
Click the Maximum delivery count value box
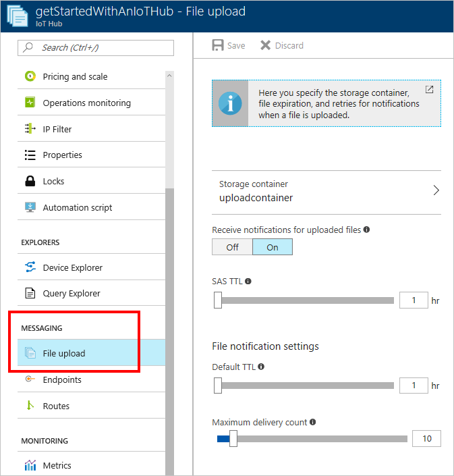(426, 438)
